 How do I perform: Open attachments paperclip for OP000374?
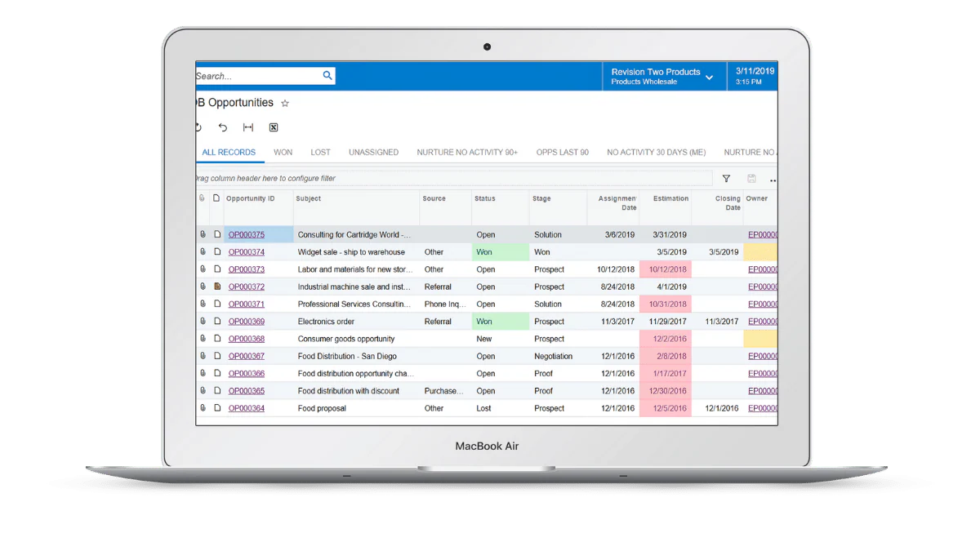pos(203,252)
